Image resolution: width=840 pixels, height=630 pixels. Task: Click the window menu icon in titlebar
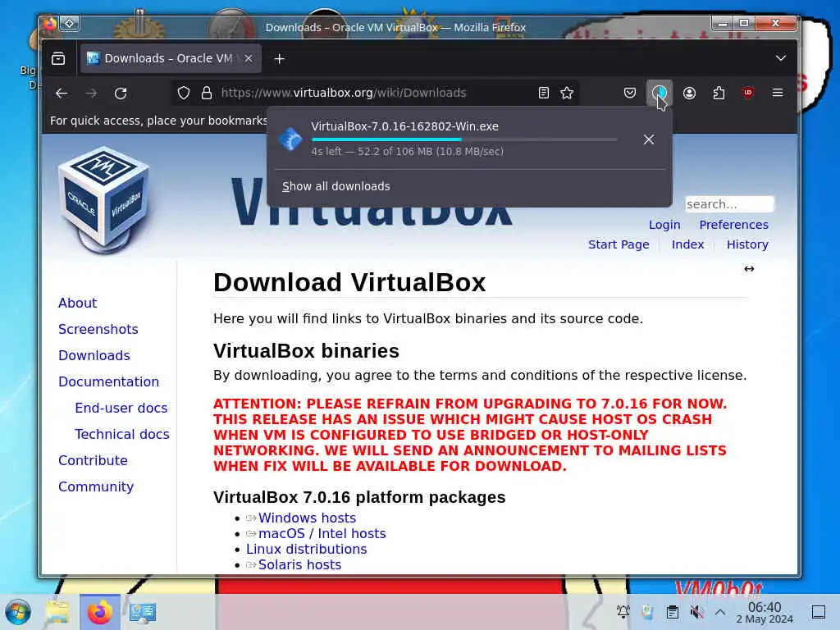tap(70, 24)
